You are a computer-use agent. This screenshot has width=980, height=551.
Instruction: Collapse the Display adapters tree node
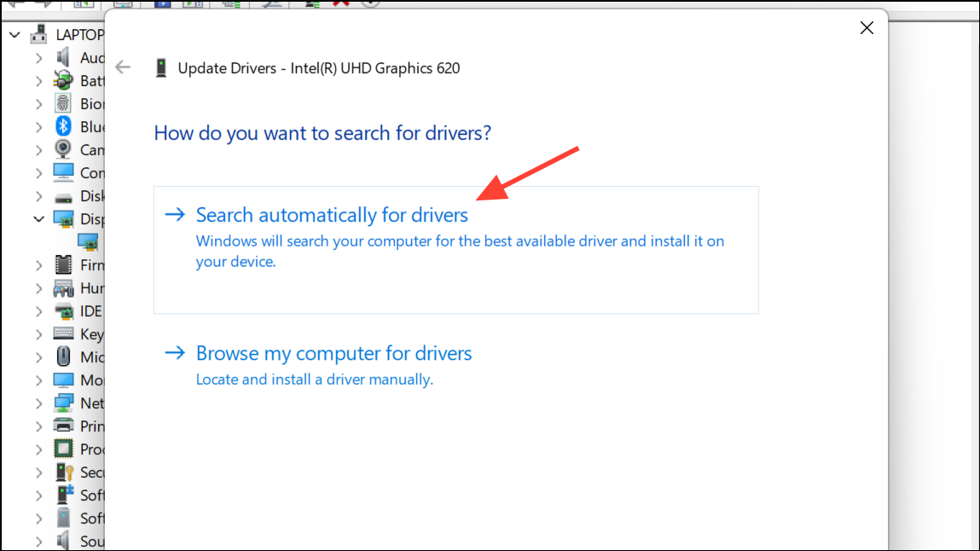pos(39,219)
